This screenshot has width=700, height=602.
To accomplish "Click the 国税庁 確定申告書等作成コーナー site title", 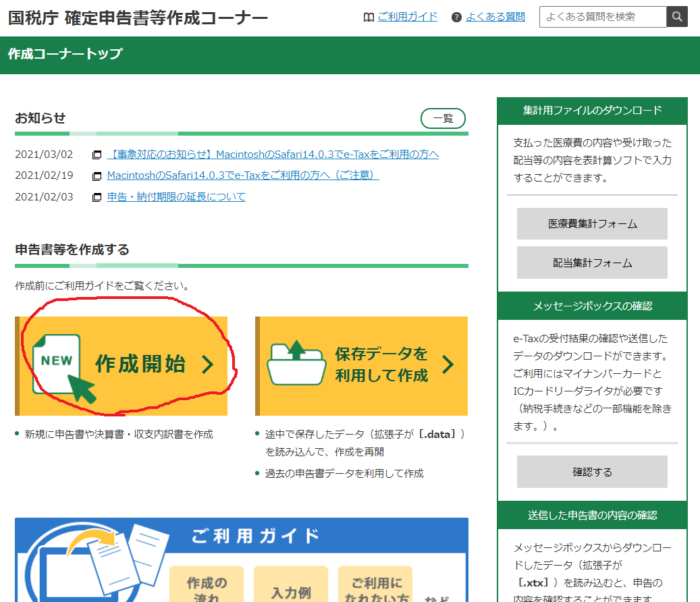I will pos(138,18).
